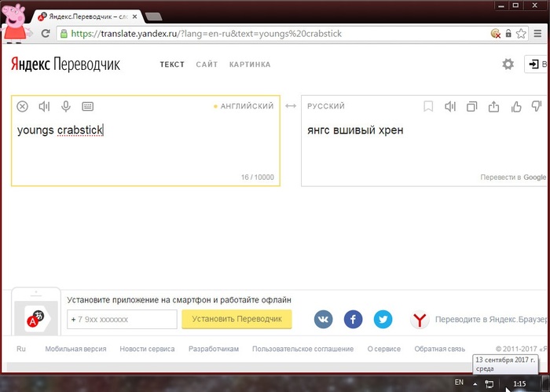Listen to the English source text
Screen dimensions: 550x392
pos(45,107)
